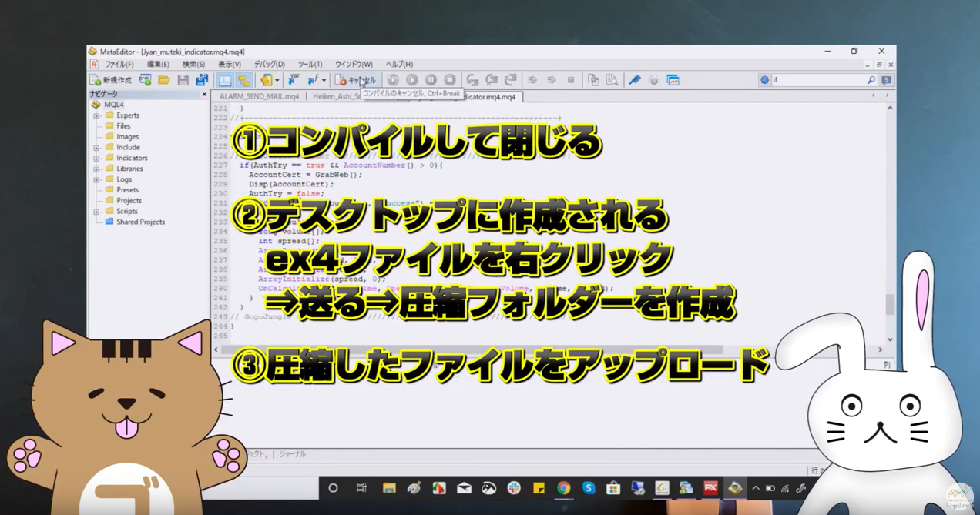
Task: Click the save floppy disk icon
Action: (x=183, y=80)
